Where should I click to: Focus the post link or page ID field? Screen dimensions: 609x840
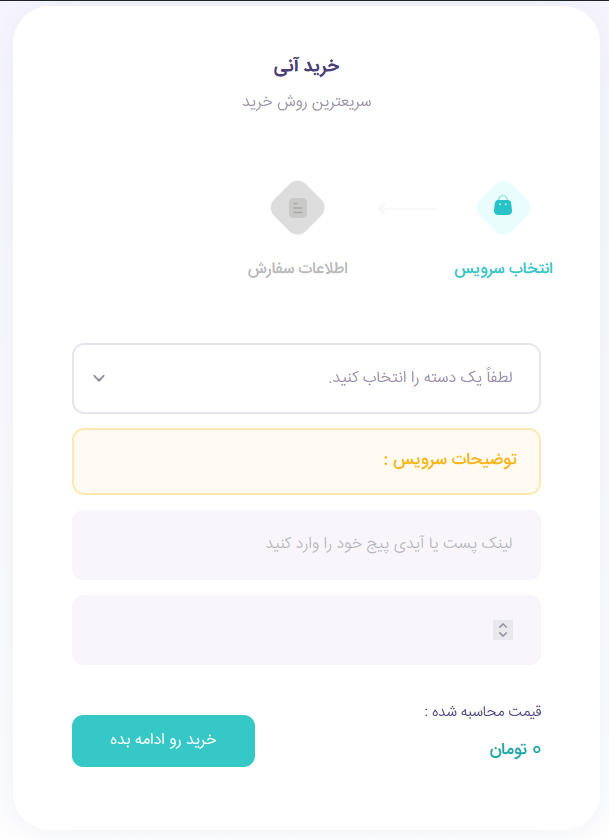coord(306,544)
